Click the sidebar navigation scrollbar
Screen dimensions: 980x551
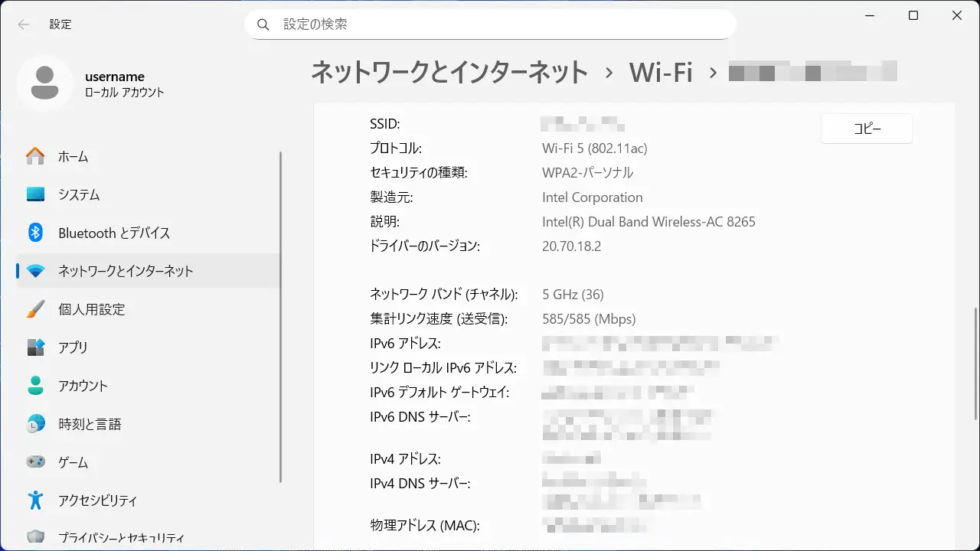click(281, 318)
